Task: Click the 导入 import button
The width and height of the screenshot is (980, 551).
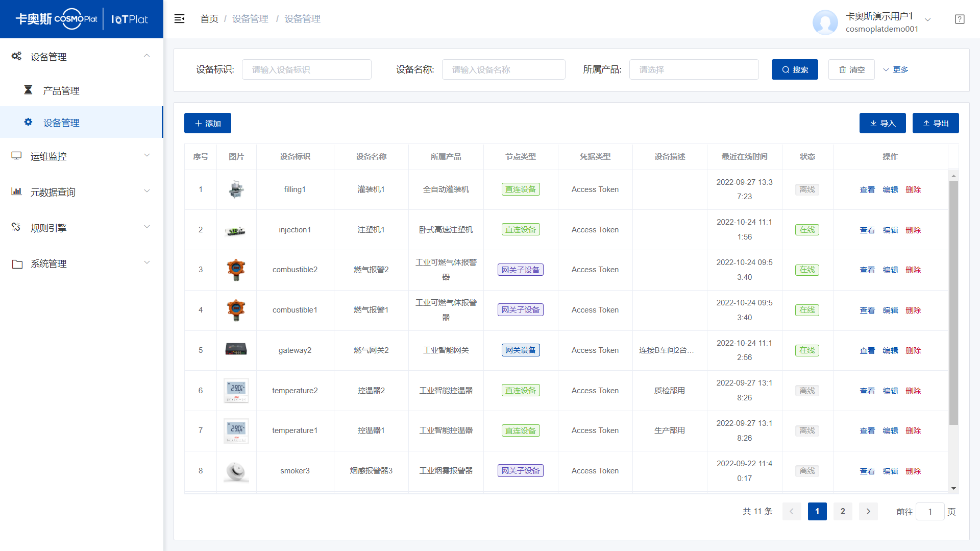Action: 883,123
